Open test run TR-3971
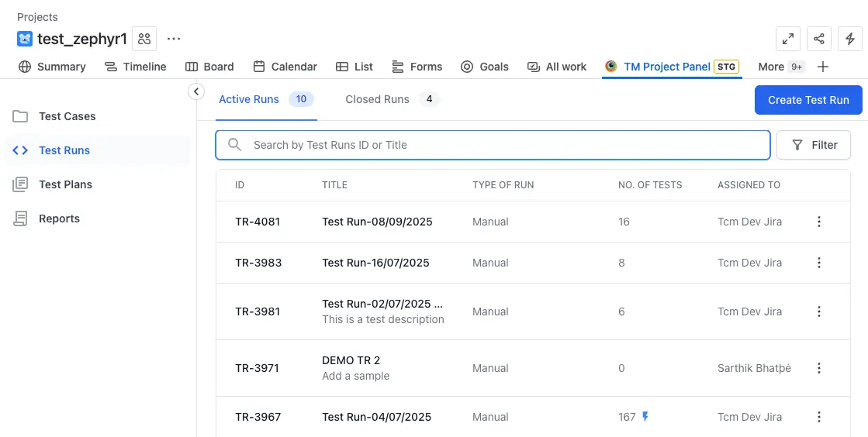 coord(257,368)
